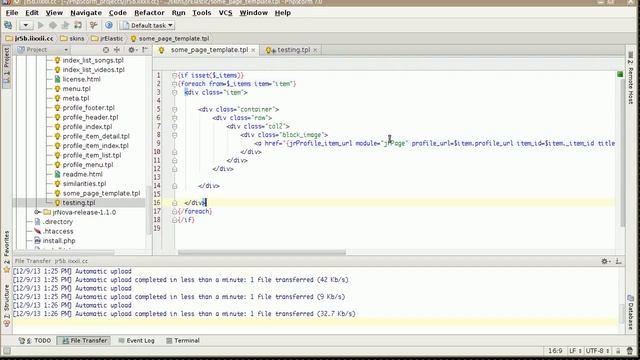This screenshot has width=640, height=360.
Task: Open the Tools menu
Action: point(202,13)
